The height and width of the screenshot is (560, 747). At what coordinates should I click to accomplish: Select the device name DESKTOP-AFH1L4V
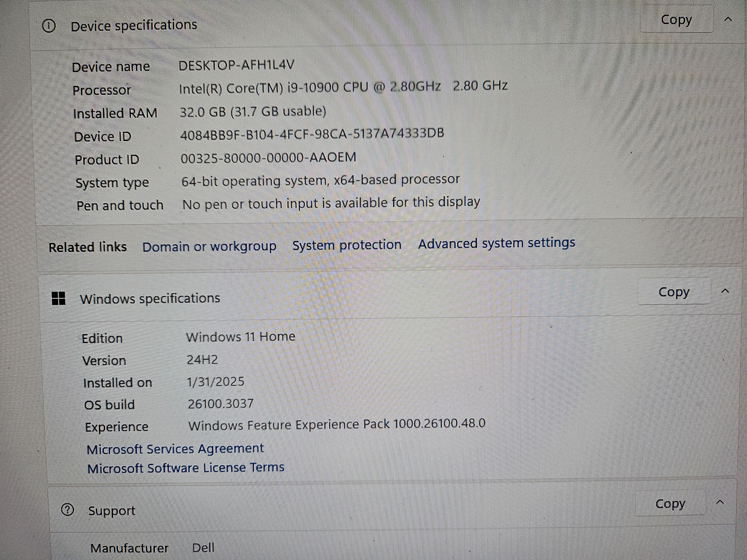(236, 65)
